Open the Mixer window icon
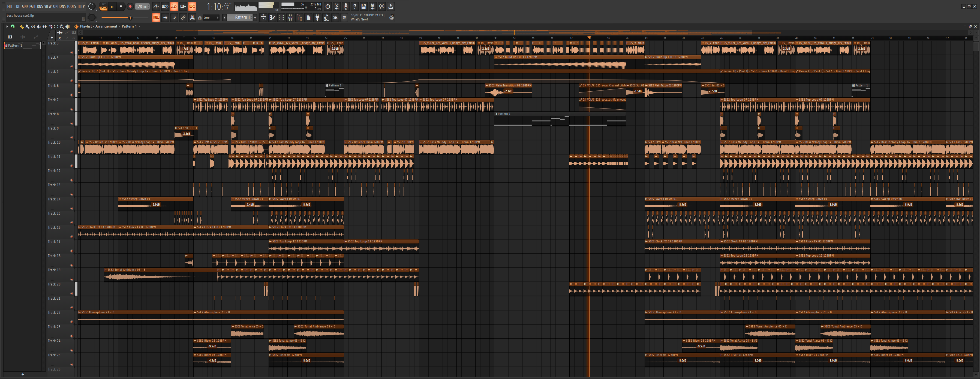 (290, 17)
